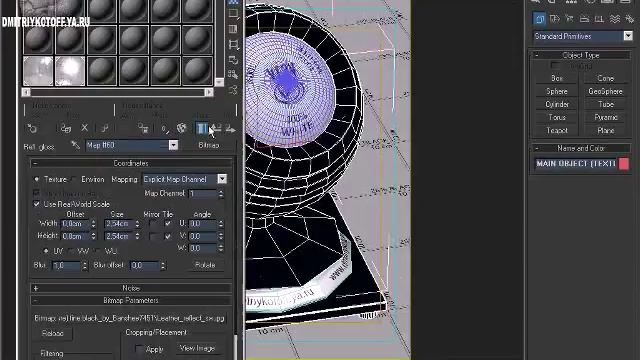Click the Blur value field
This screenshot has width=640, height=360.
click(66, 265)
